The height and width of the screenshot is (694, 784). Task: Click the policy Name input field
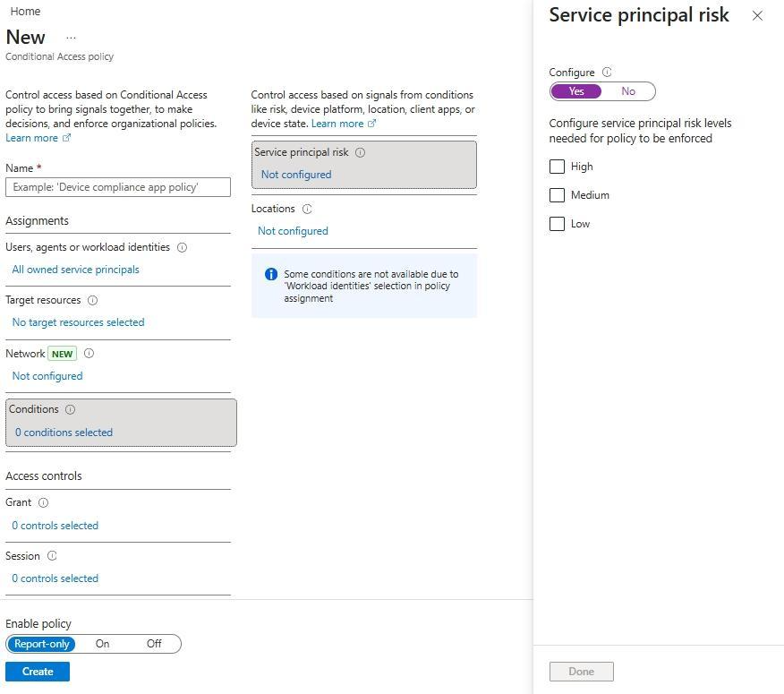(x=118, y=187)
